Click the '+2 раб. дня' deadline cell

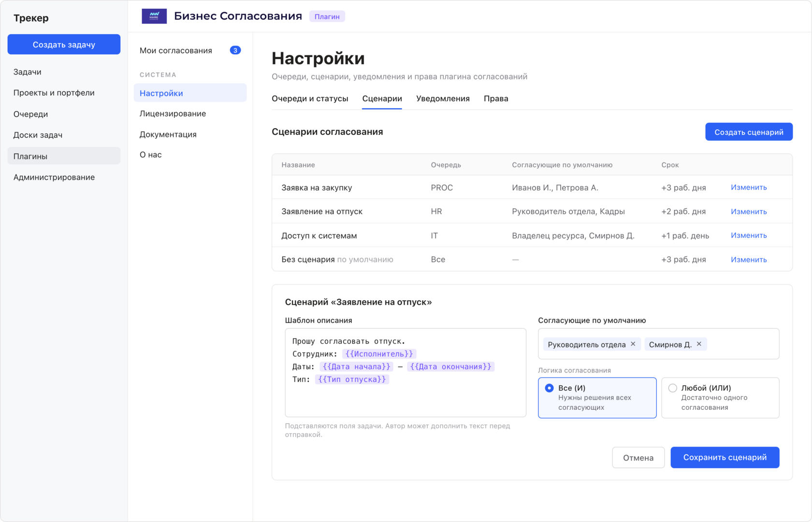click(x=683, y=212)
